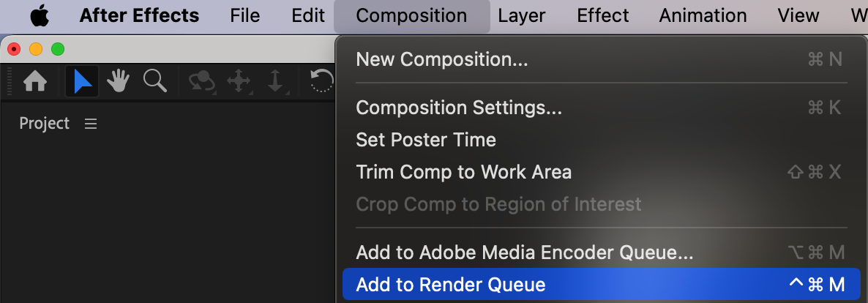Screen dimensions: 868x303
Task: Open the Edit menu
Action: 307,15
